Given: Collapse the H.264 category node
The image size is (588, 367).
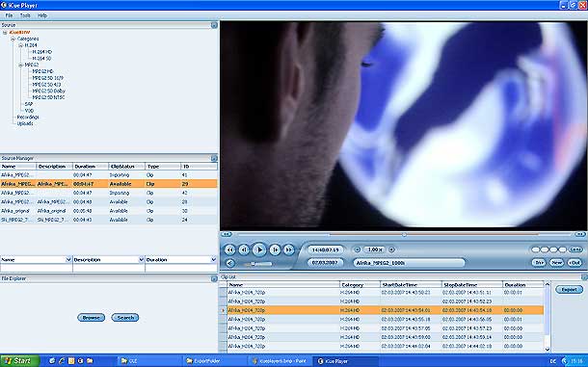Looking at the screenshot, I should tap(21, 45).
